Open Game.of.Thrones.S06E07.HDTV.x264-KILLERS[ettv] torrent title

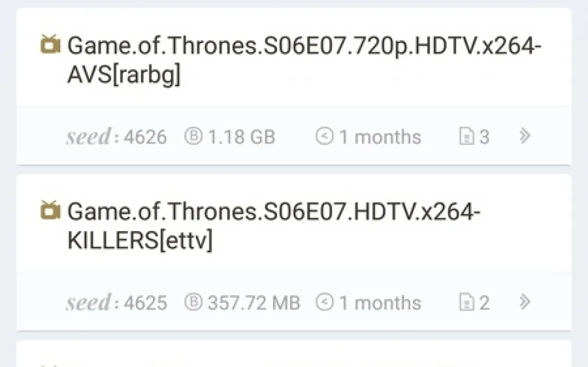(273, 226)
